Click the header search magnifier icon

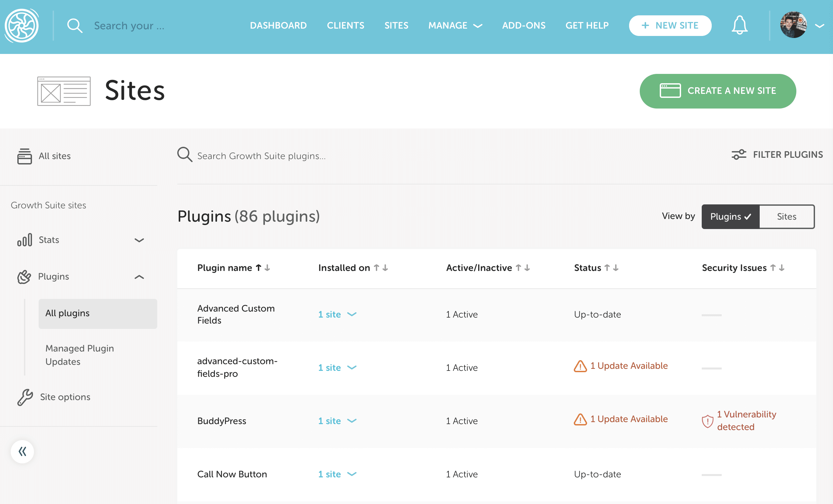pyautogui.click(x=75, y=26)
